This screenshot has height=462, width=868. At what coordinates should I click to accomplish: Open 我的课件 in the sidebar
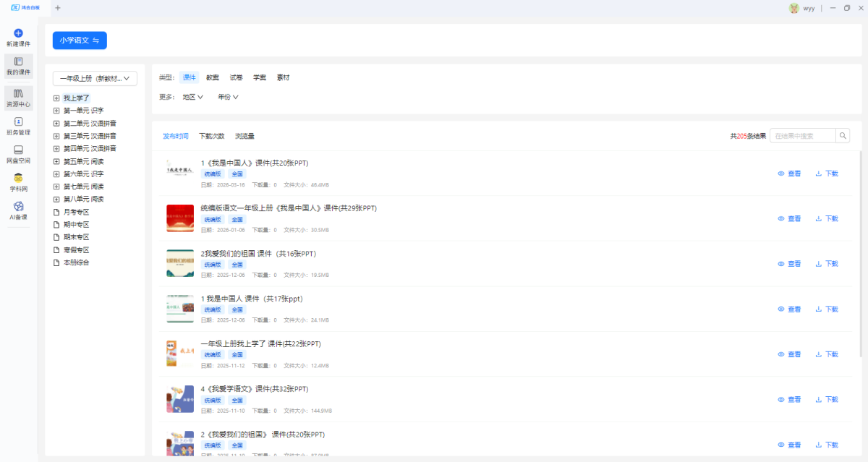point(19,66)
